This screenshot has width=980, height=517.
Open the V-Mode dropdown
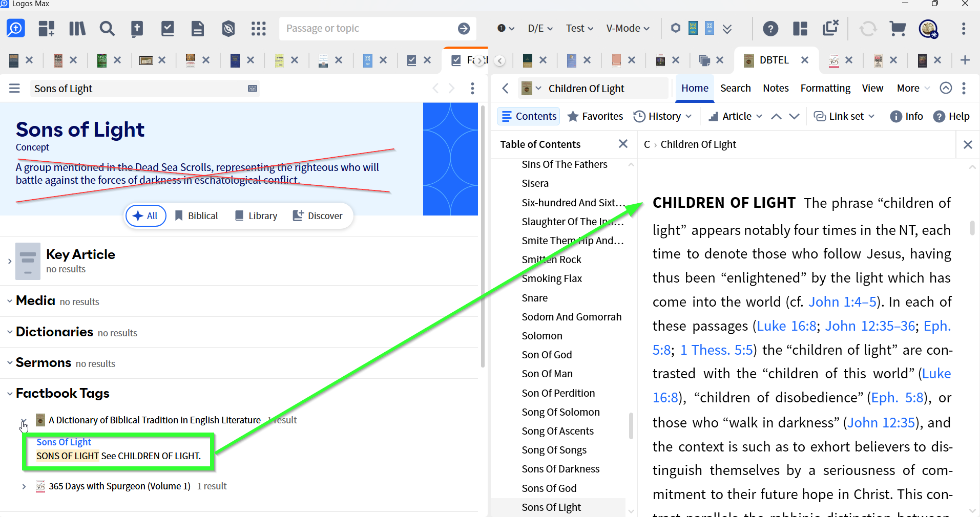(x=628, y=28)
